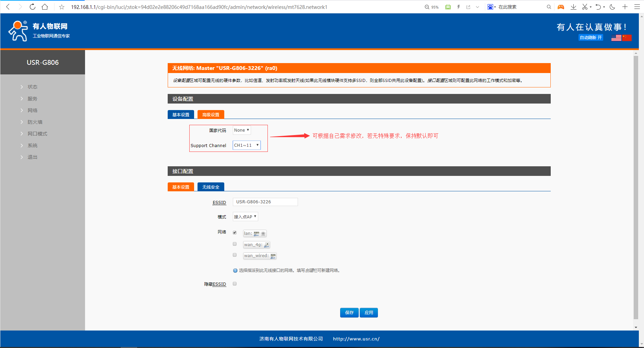The width and height of the screenshot is (644, 348).
Task: Switch language with Chinese flag icon
Action: (x=627, y=38)
